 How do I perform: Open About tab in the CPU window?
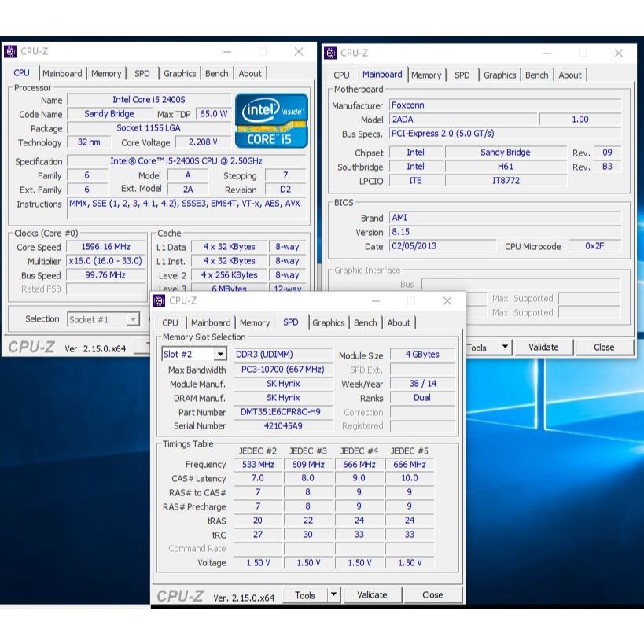(x=250, y=73)
